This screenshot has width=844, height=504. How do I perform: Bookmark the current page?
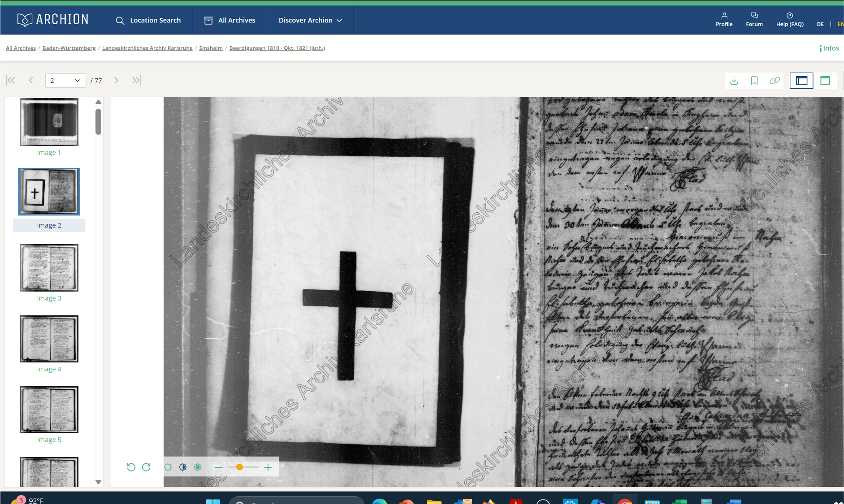pyautogui.click(x=754, y=81)
